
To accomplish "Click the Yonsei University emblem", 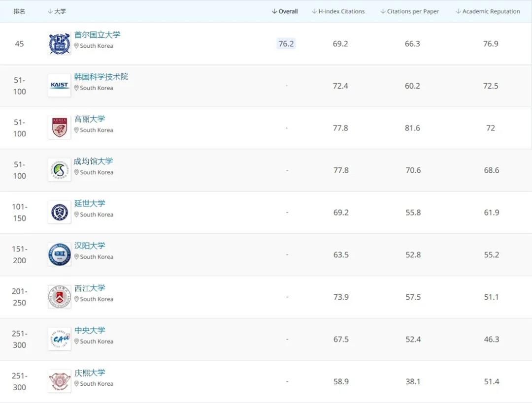I will point(60,213).
